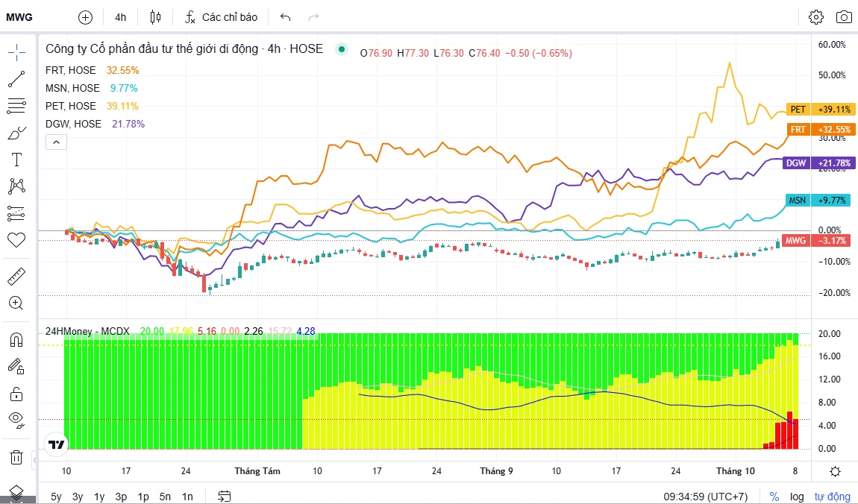Open timezone menu 09:34:59 (UTC+7)

[x=705, y=497]
